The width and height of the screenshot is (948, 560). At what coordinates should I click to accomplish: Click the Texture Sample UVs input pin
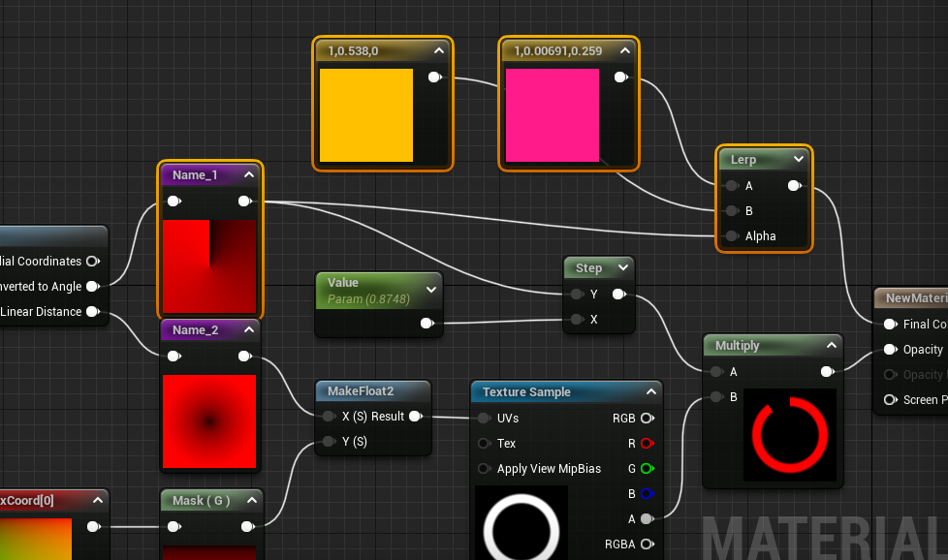pos(484,418)
